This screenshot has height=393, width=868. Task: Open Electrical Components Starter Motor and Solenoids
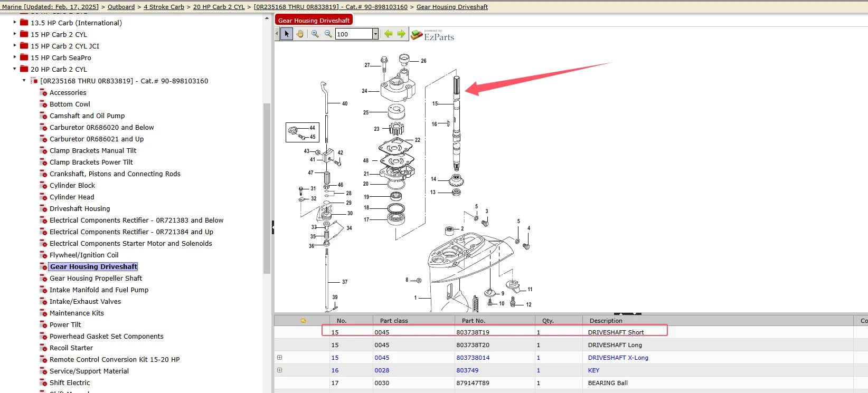pyautogui.click(x=131, y=243)
